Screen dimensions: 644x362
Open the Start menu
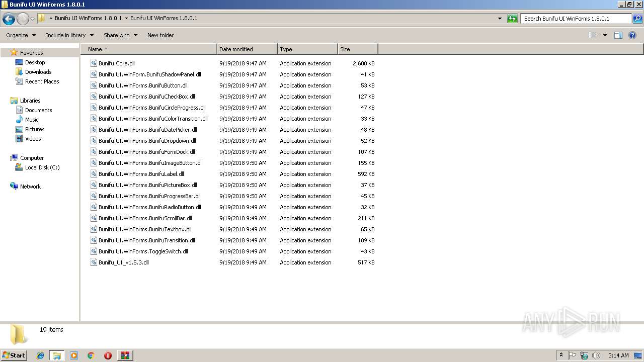click(14, 355)
